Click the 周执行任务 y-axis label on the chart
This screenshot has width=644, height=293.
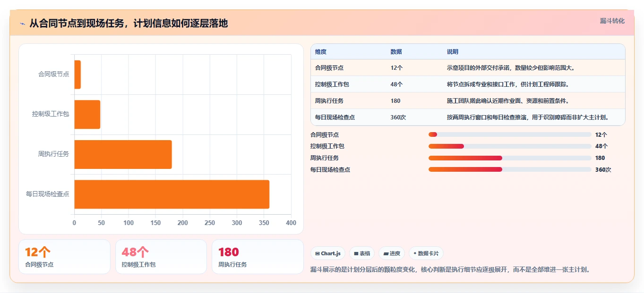[x=54, y=154]
